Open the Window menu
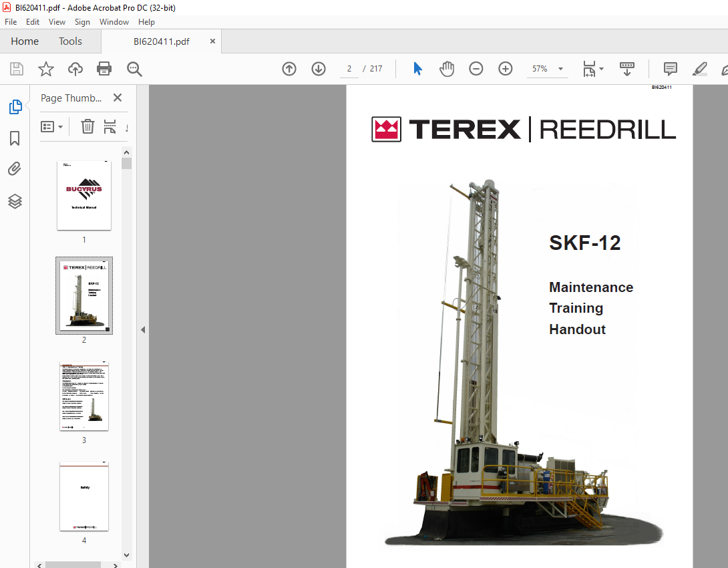 point(114,22)
